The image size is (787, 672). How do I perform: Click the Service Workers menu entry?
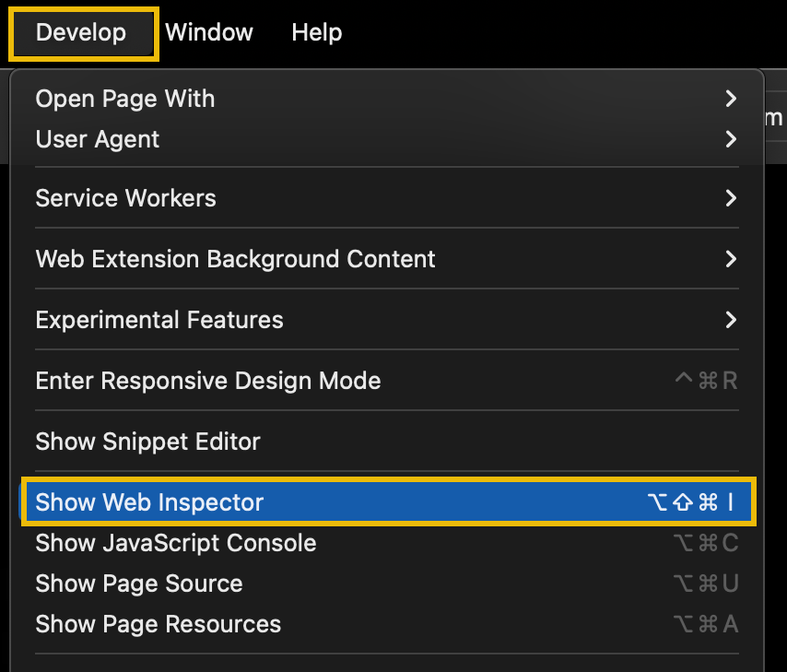click(126, 198)
